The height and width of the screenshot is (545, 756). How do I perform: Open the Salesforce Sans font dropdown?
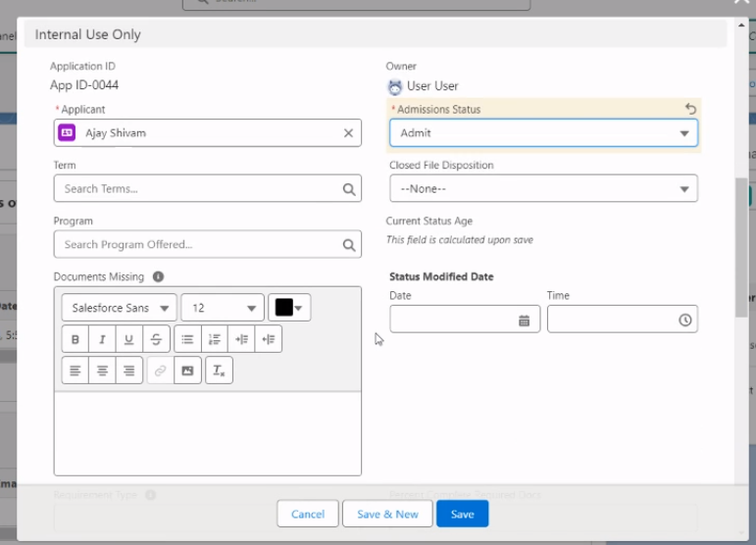(119, 308)
